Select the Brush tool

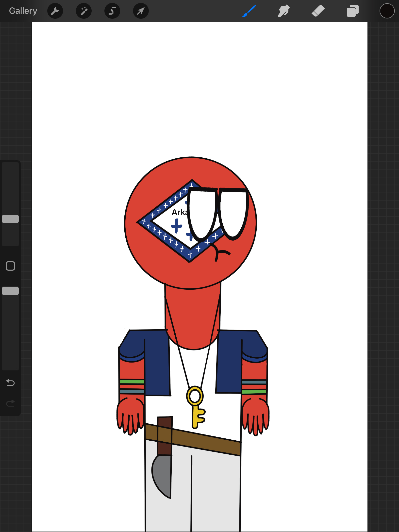point(249,11)
